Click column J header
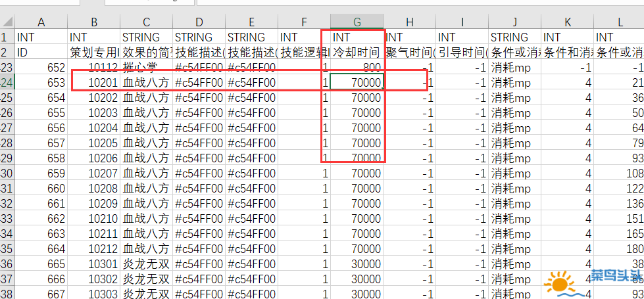 tap(514, 22)
